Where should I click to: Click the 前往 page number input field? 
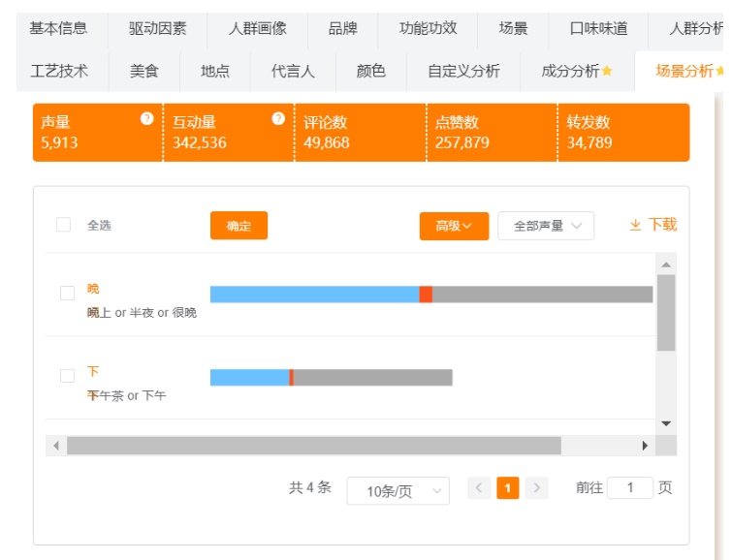pos(630,488)
